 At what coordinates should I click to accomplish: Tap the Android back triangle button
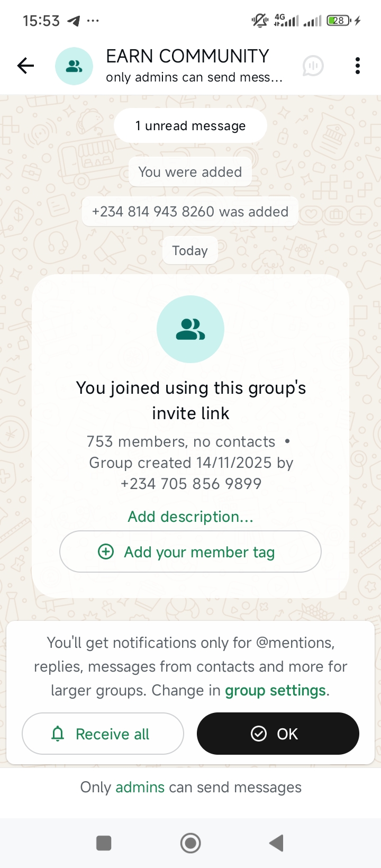pyautogui.click(x=277, y=843)
